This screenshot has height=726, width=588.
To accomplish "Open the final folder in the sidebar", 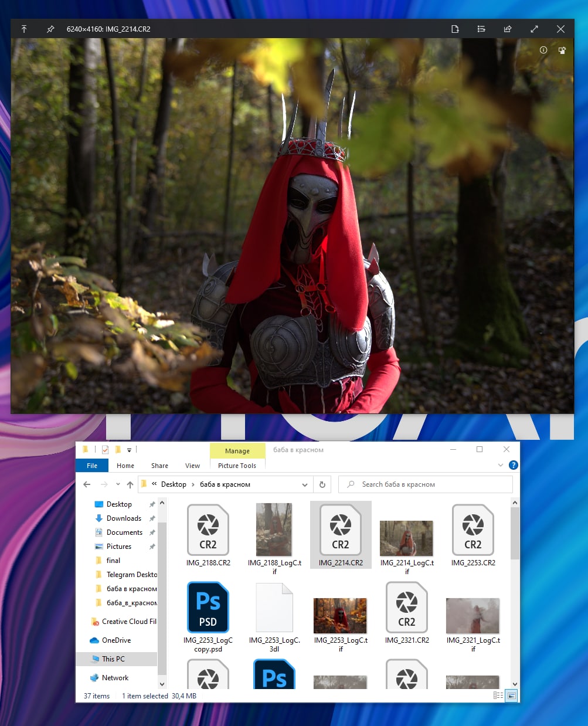I will (x=113, y=561).
